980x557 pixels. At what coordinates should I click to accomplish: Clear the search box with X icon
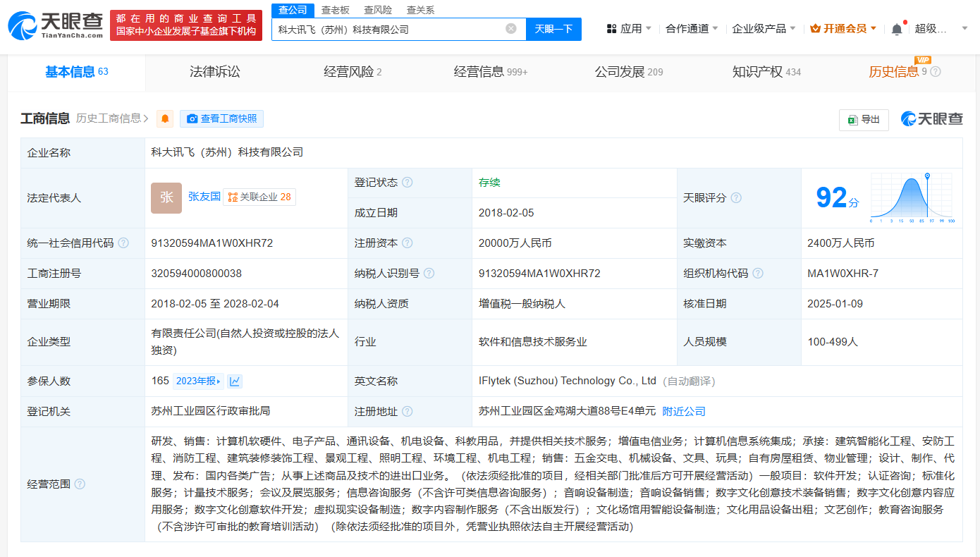(x=511, y=29)
